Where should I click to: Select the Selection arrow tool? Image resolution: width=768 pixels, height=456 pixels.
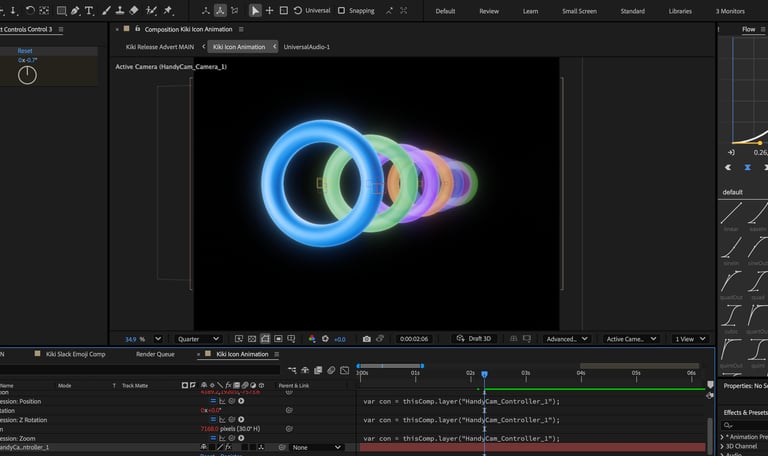[x=255, y=10]
